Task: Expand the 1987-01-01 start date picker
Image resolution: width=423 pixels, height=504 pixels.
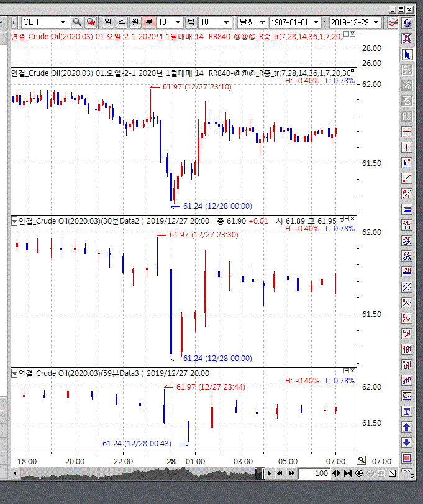Action: click(x=316, y=22)
